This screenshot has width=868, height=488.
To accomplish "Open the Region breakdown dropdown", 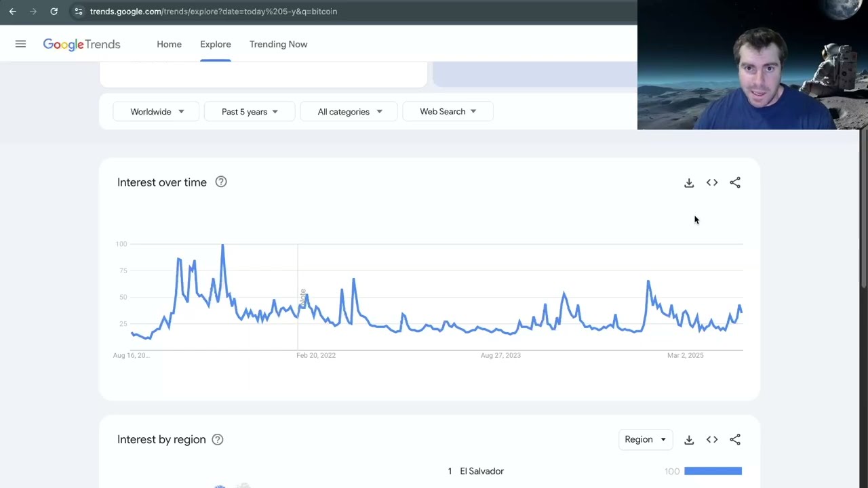I will click(645, 439).
